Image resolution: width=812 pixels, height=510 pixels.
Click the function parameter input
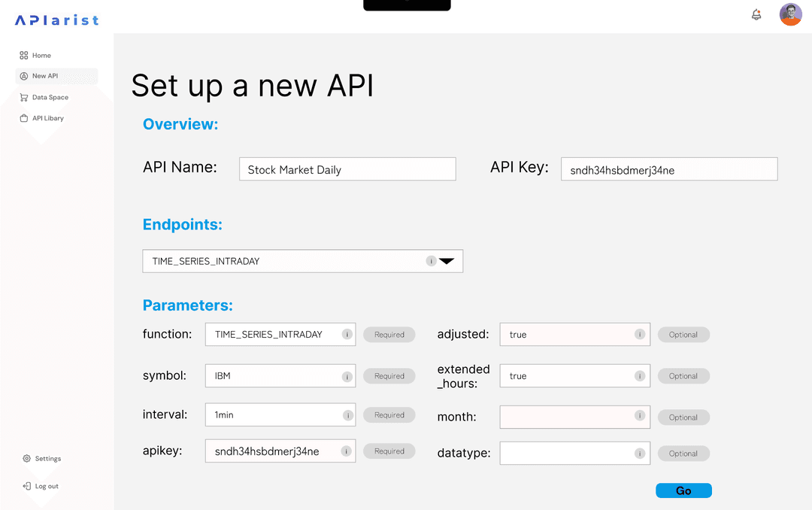click(280, 334)
